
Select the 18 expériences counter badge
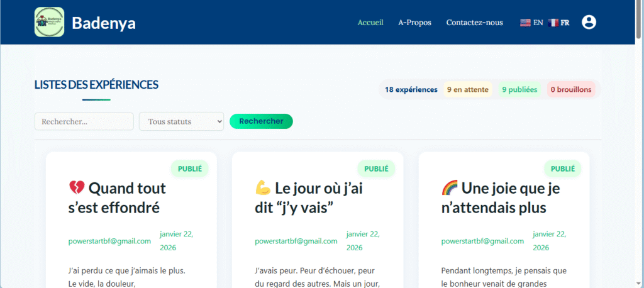[x=411, y=90]
